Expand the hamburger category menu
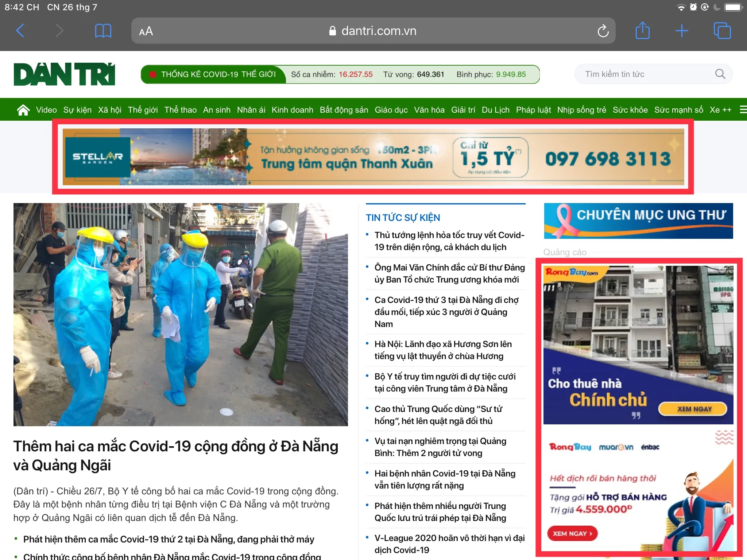 (x=743, y=110)
